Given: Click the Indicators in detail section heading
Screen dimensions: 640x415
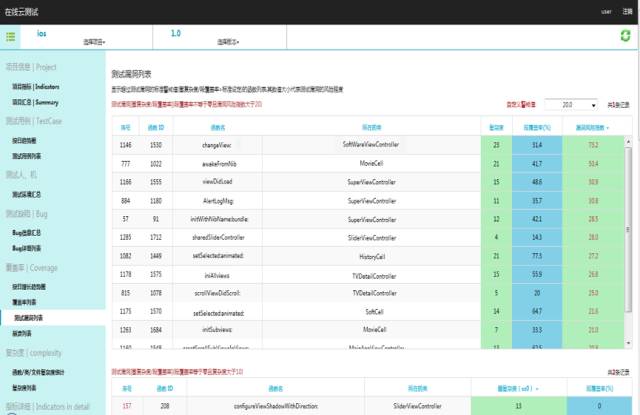Looking at the screenshot, I should point(47,407).
